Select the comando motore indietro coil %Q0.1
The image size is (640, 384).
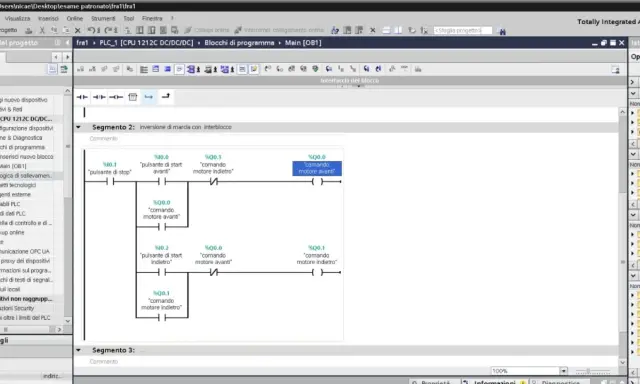(x=317, y=272)
